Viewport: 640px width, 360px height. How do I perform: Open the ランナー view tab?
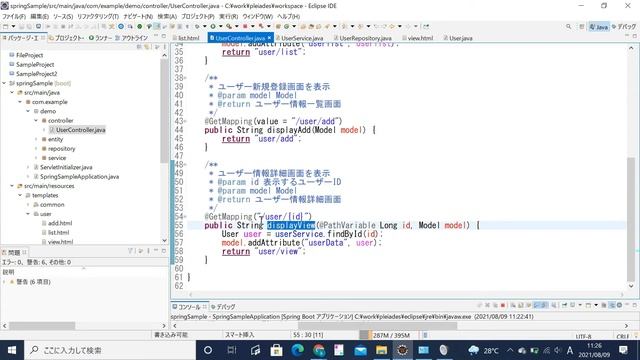pos(100,38)
